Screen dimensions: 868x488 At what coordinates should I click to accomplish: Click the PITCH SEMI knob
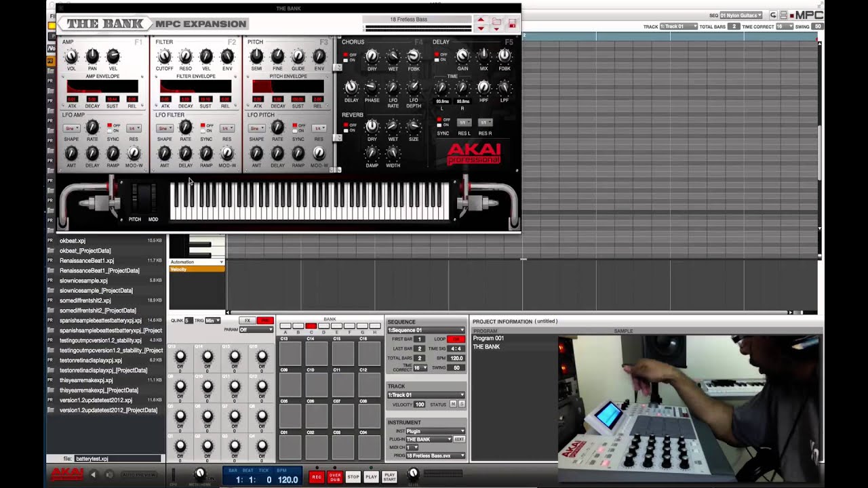pyautogui.click(x=256, y=56)
